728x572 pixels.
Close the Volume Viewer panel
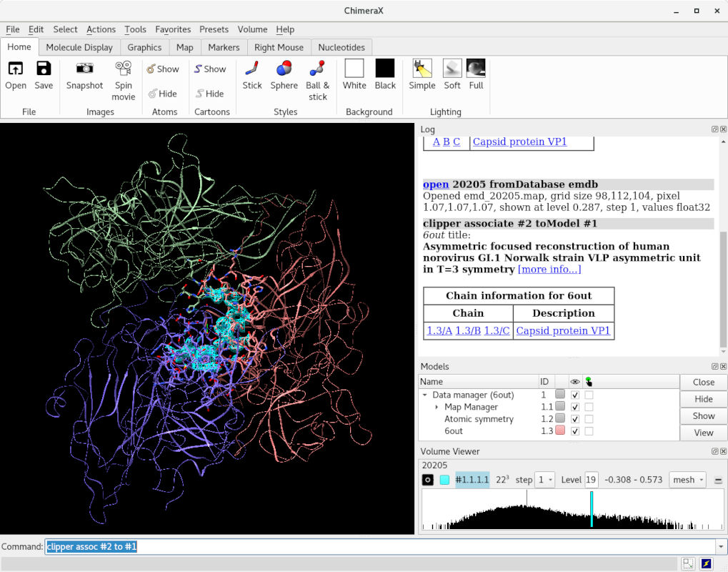723,451
